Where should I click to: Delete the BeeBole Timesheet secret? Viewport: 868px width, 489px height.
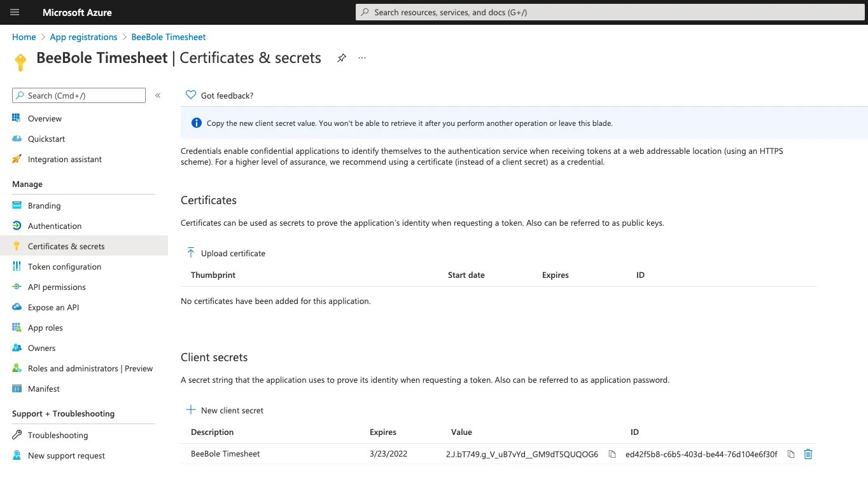pyautogui.click(x=808, y=454)
